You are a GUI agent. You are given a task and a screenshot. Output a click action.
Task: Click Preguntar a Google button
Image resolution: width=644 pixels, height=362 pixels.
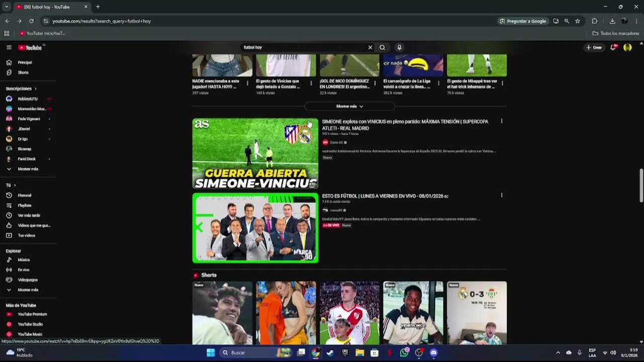[x=523, y=21]
